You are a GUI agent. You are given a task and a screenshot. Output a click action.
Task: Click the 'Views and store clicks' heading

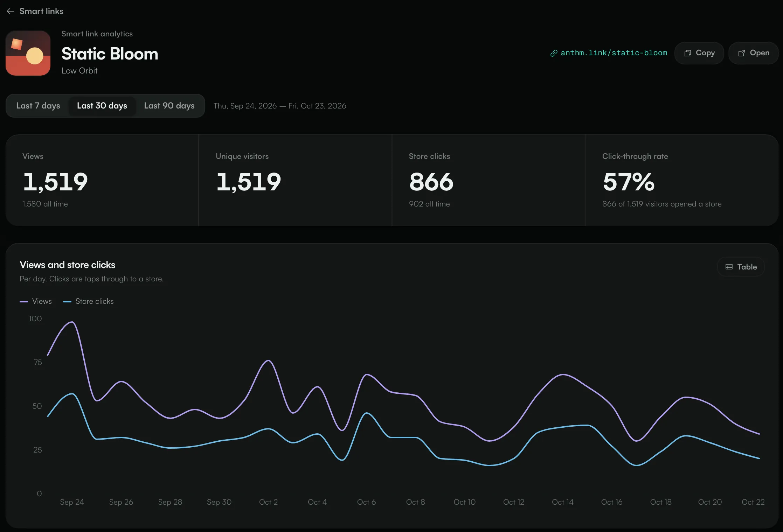coord(68,265)
